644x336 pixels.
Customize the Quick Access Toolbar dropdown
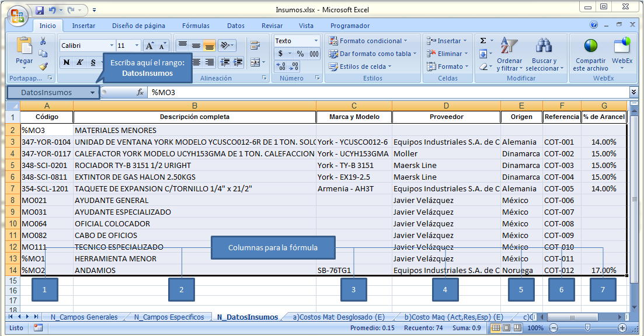[95, 10]
